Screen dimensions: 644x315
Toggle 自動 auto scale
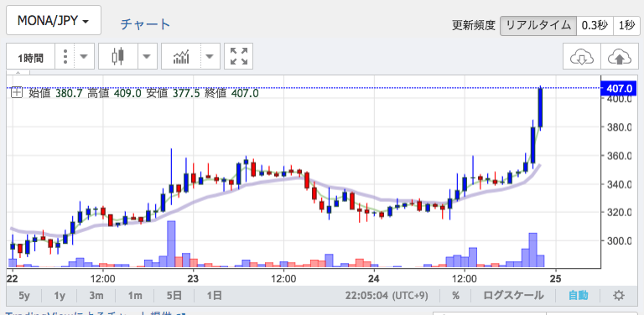579,295
